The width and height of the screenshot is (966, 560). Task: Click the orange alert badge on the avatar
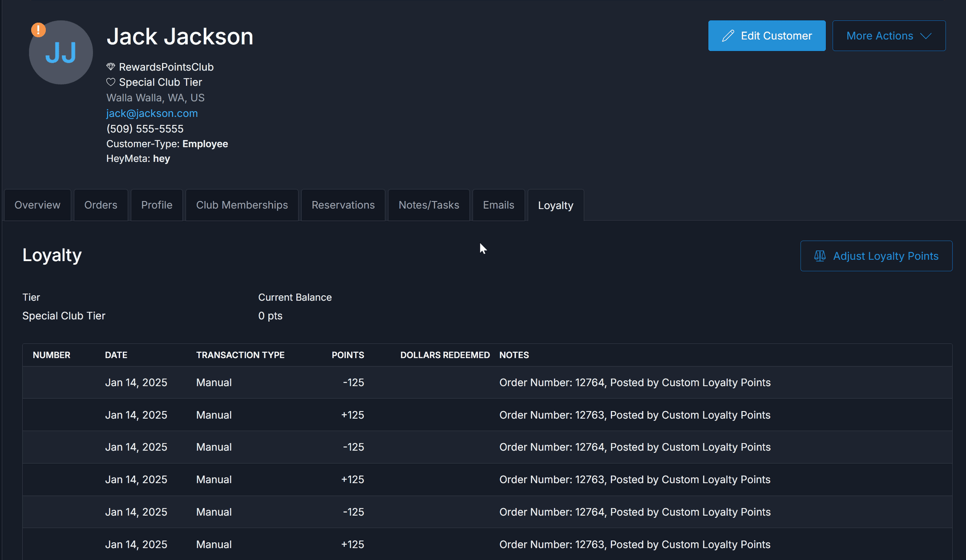click(38, 30)
